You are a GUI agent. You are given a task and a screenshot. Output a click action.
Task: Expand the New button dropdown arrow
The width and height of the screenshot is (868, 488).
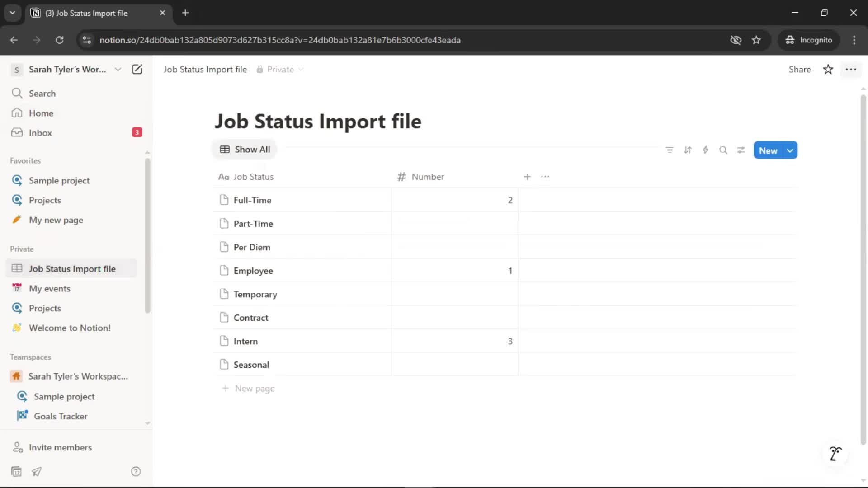pos(790,150)
